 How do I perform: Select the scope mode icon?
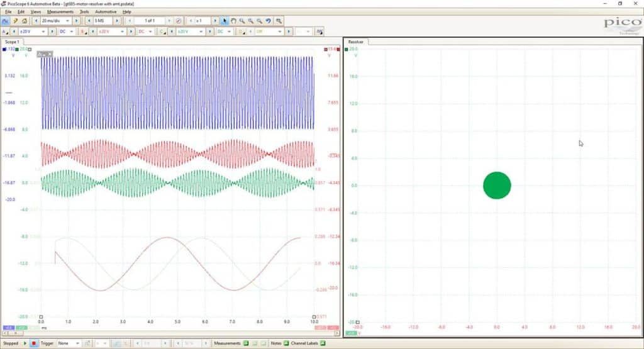(x=5, y=21)
